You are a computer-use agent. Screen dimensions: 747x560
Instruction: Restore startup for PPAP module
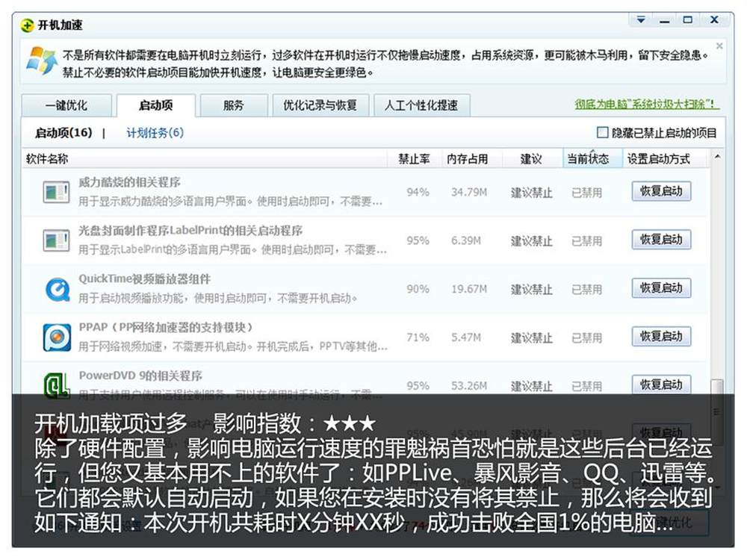click(661, 337)
